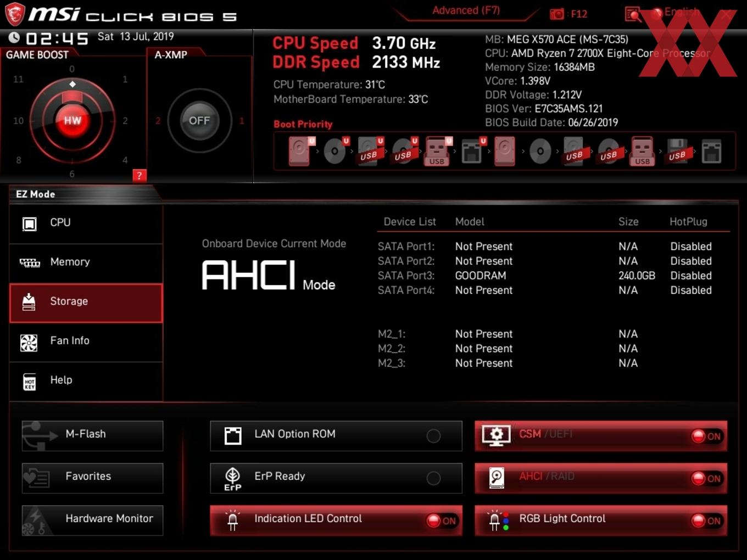Select the legacy network boot icon at end of row
Image resolution: width=747 pixels, height=560 pixels.
click(711, 152)
